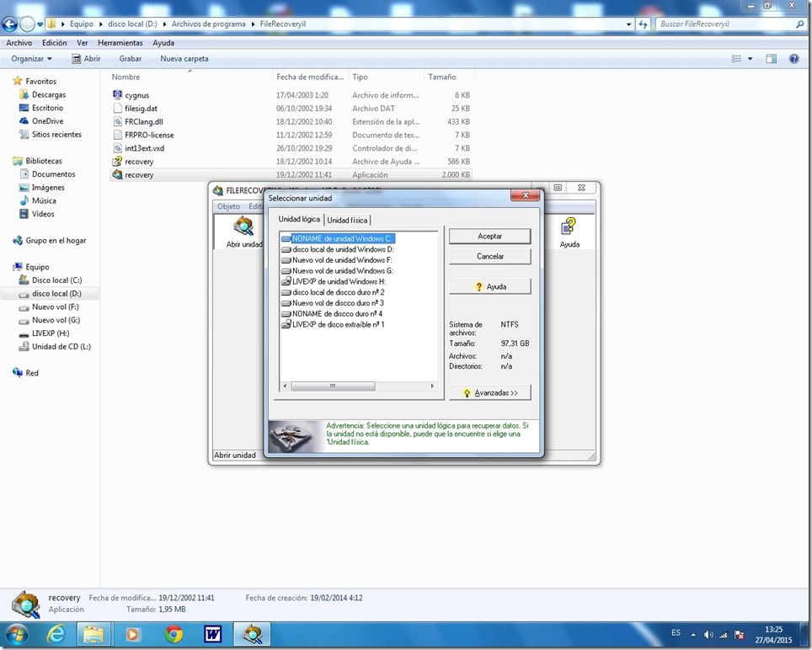Click the refresh address bar button

(x=643, y=24)
